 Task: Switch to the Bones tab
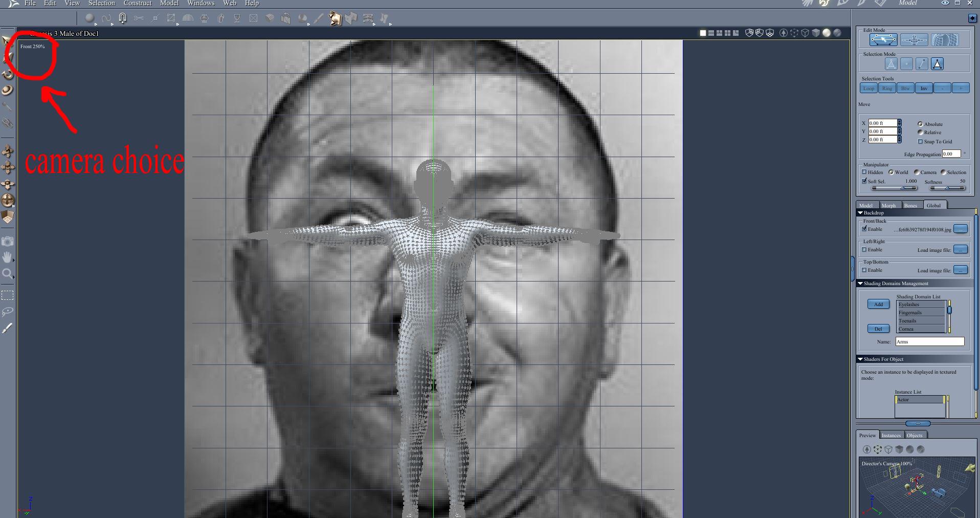click(x=910, y=205)
